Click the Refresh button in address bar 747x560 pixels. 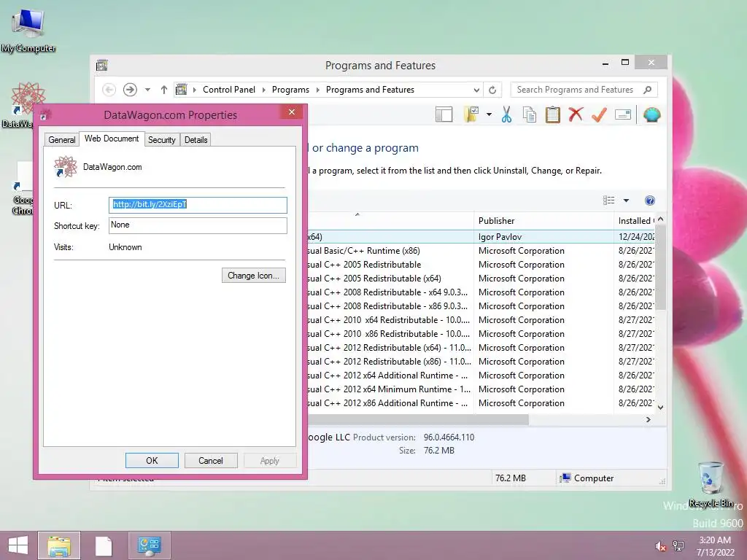coord(492,90)
